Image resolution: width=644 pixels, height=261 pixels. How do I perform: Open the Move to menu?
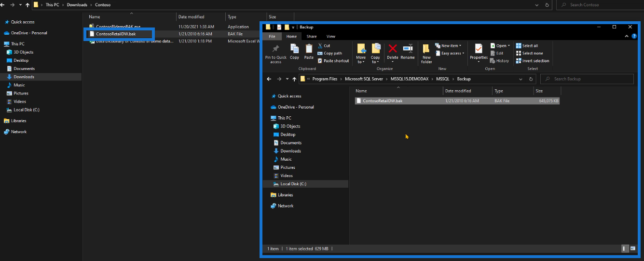[x=361, y=53]
